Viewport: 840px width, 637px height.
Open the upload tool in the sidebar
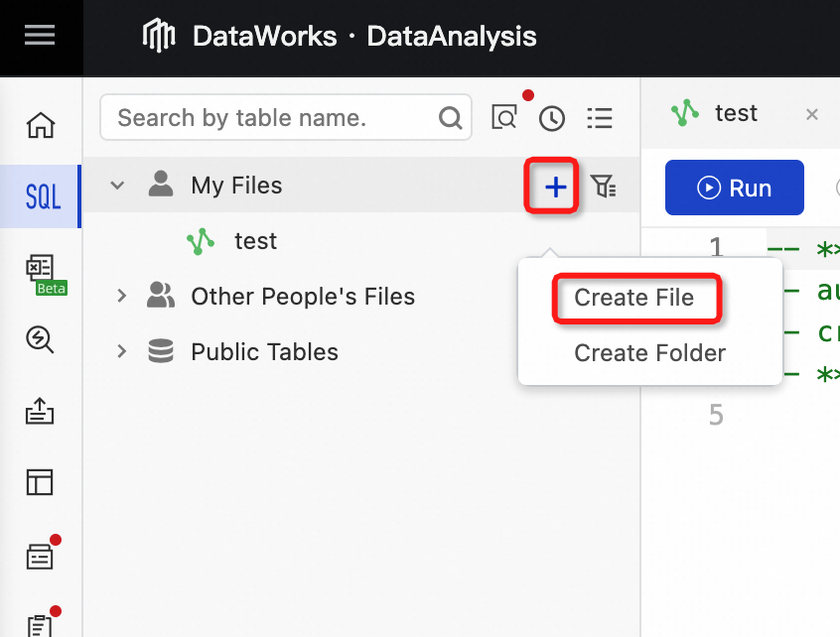pyautogui.click(x=40, y=411)
